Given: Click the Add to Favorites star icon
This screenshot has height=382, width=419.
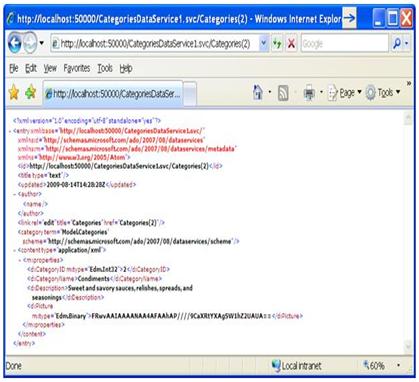Looking at the screenshot, I should [30, 92].
